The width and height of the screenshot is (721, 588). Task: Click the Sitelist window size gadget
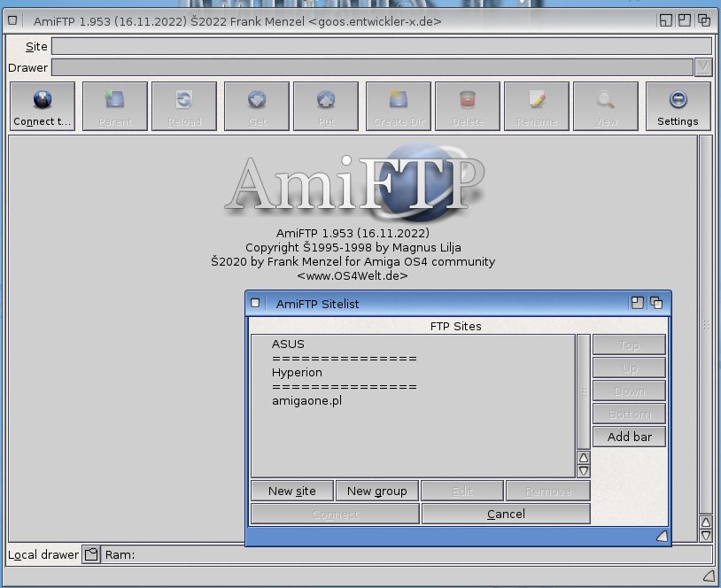pos(662,536)
